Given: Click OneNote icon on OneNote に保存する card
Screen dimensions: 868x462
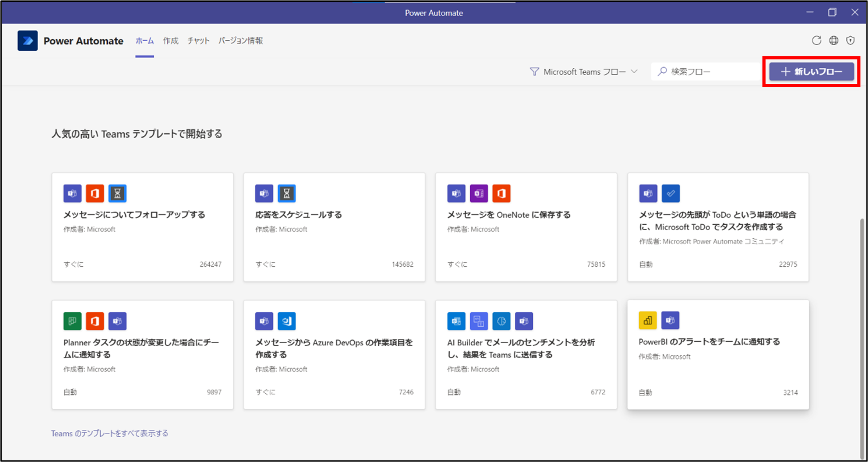Looking at the screenshot, I should (479, 193).
